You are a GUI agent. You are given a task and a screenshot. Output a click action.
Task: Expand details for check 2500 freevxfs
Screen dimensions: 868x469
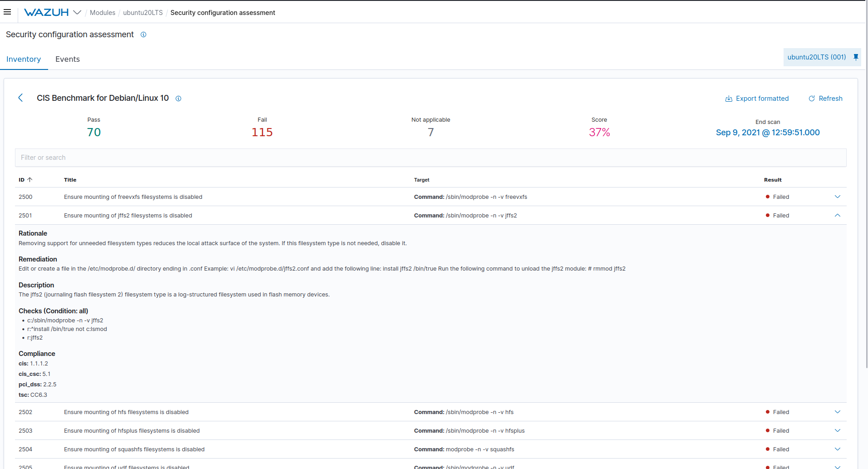(x=837, y=197)
